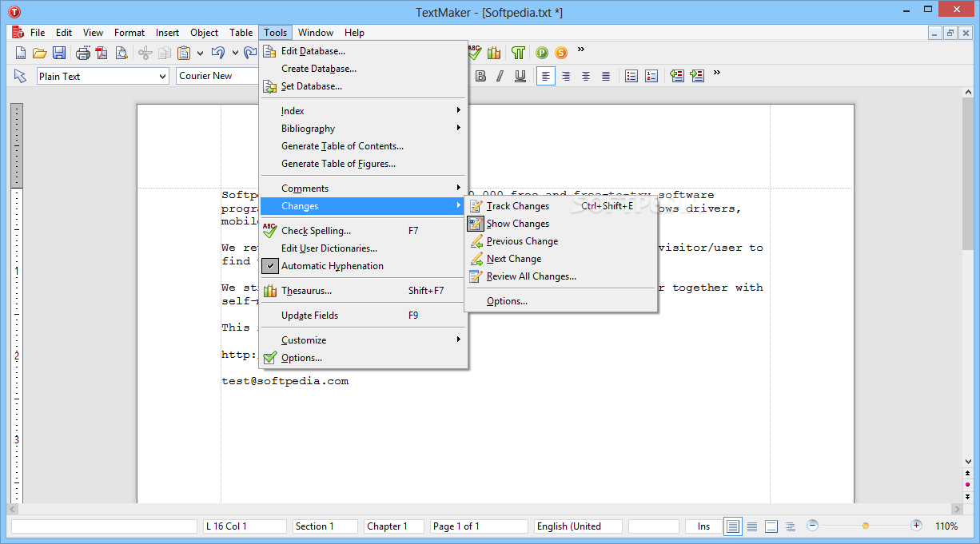
Task: Expand formatting toolbar overflow chevron
Action: click(717, 73)
